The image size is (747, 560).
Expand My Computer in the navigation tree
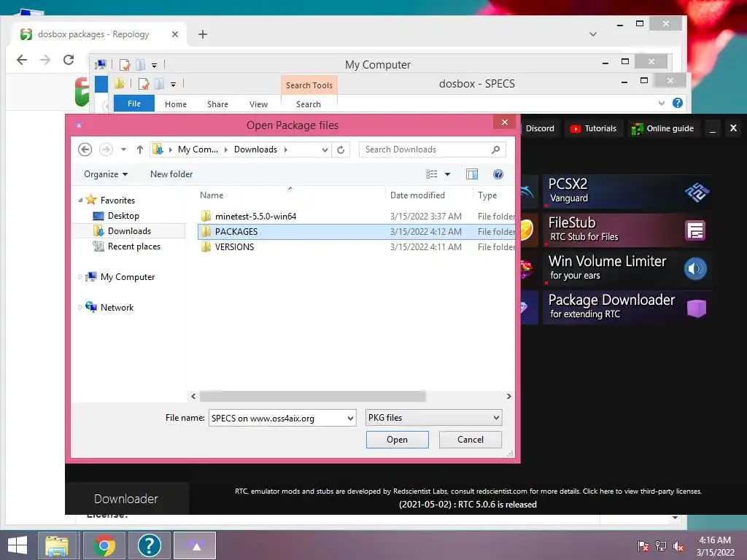click(x=80, y=276)
